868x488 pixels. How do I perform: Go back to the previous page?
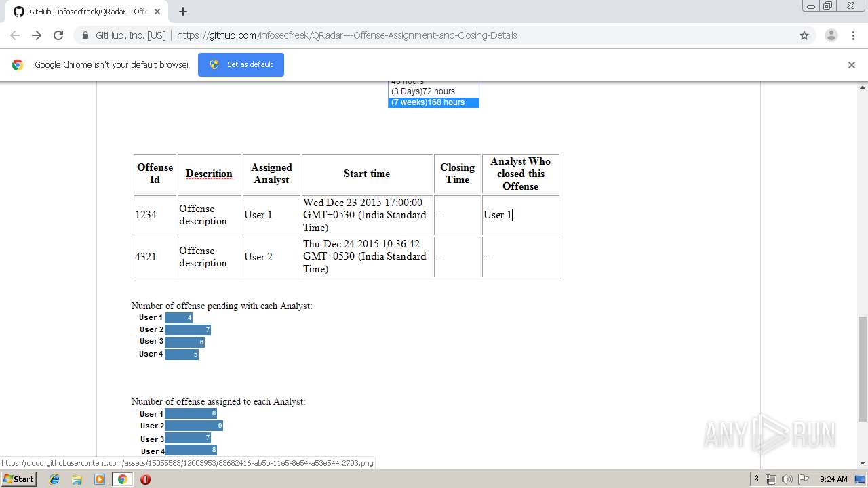click(15, 35)
